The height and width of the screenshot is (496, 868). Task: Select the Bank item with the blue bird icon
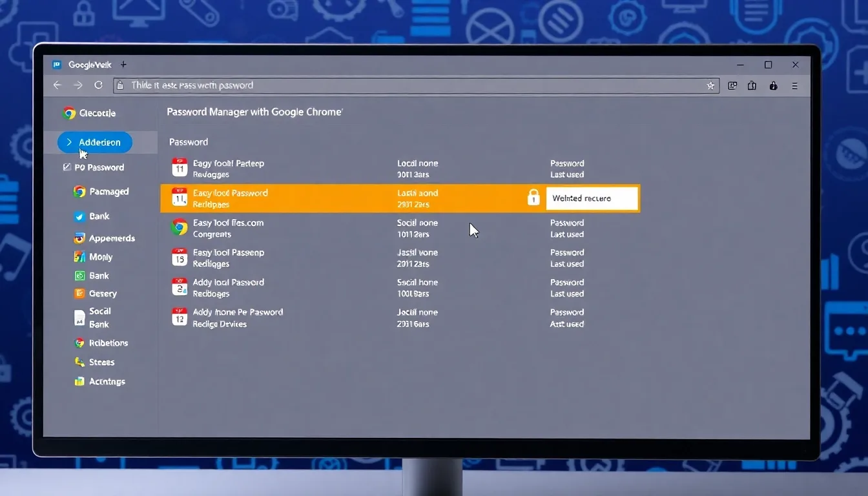92,216
